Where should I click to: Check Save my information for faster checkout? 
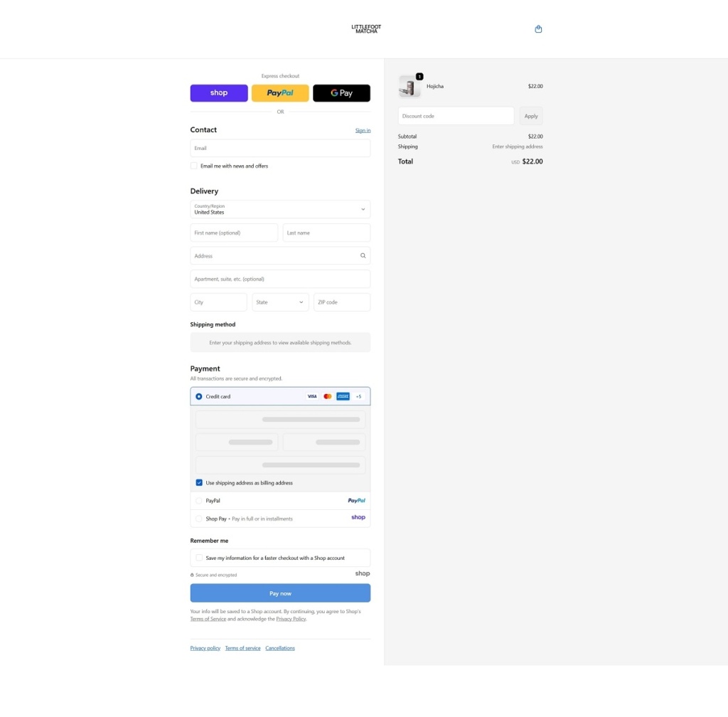pos(199,558)
